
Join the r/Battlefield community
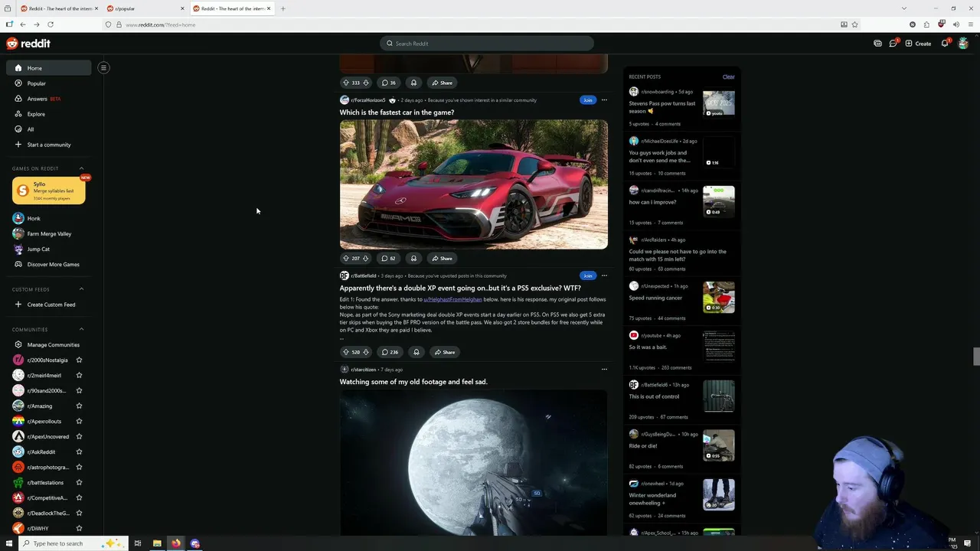587,275
